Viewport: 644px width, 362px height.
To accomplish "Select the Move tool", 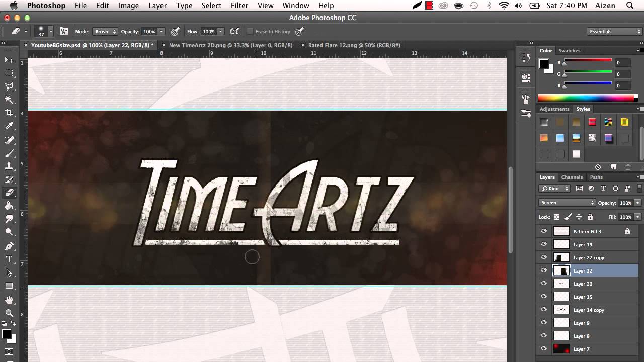I will [x=9, y=60].
